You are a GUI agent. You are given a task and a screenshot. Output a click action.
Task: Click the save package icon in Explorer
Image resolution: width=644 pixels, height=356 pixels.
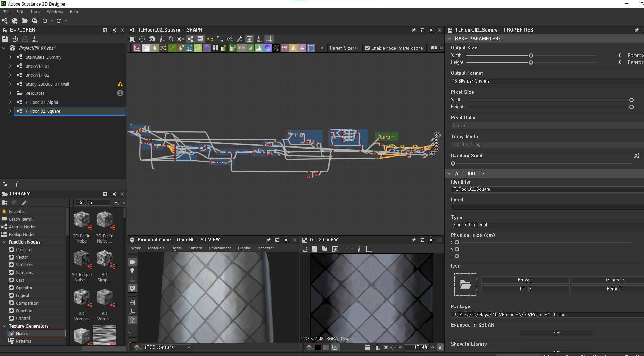5,39
